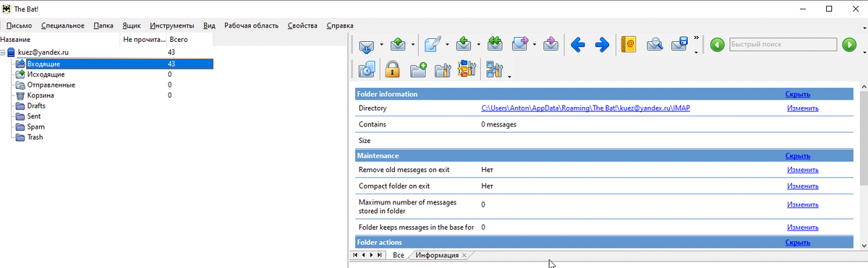Click the kuez@yandex.ru account mailbox icon

tap(11, 53)
